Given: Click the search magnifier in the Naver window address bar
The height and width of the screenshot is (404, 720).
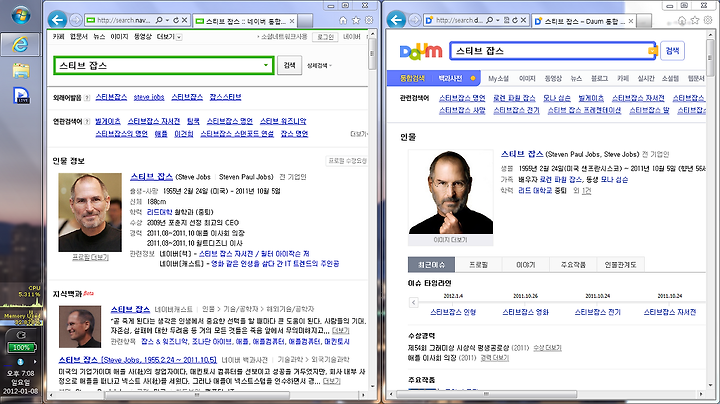Looking at the screenshot, I should pos(159,20).
